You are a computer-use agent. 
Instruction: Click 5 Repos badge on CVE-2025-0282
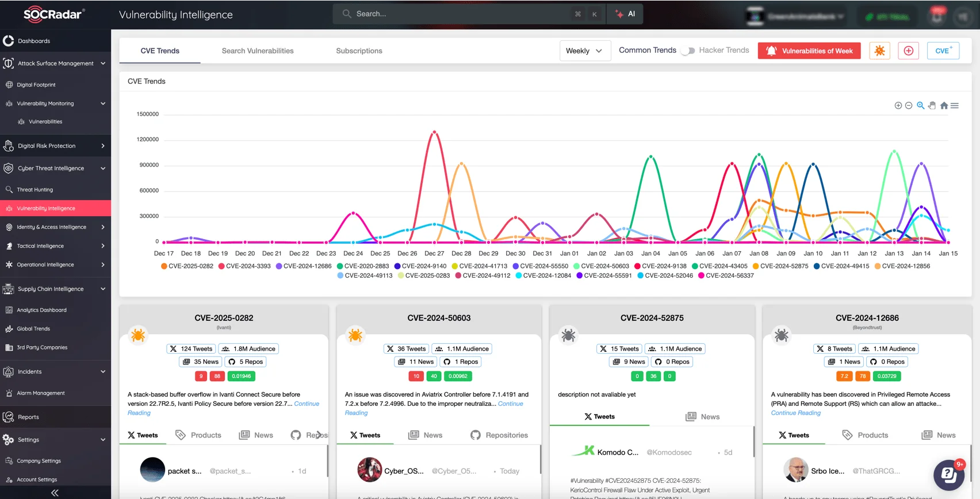tap(246, 362)
